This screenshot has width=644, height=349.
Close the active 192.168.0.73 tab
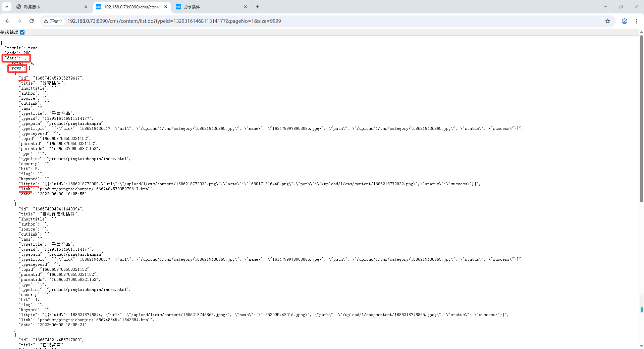[x=166, y=7]
